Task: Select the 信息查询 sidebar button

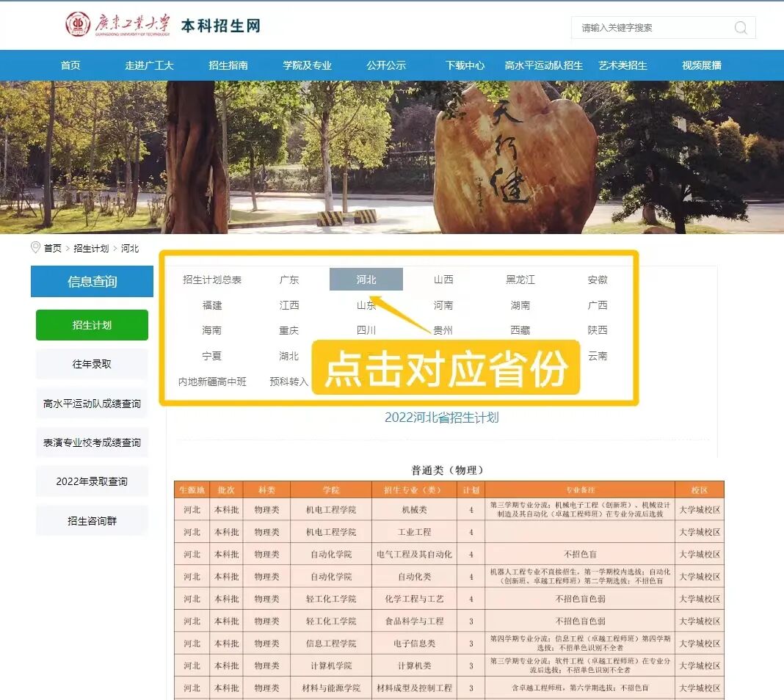Action: click(91, 281)
